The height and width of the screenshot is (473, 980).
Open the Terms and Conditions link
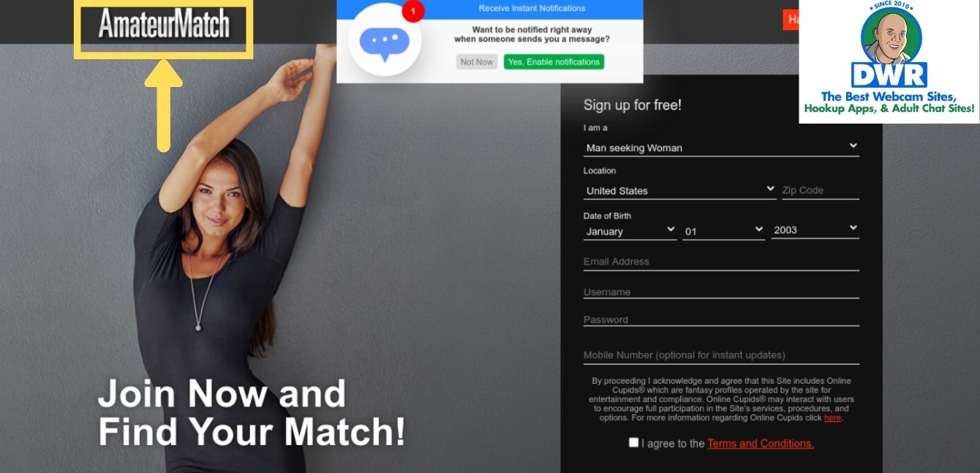(761, 444)
